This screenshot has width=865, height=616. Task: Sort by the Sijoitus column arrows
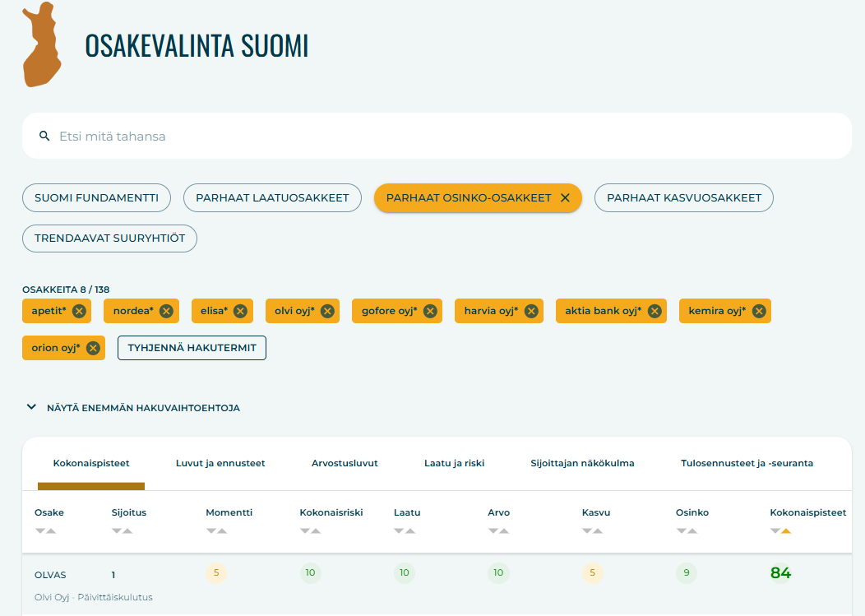tap(122, 531)
